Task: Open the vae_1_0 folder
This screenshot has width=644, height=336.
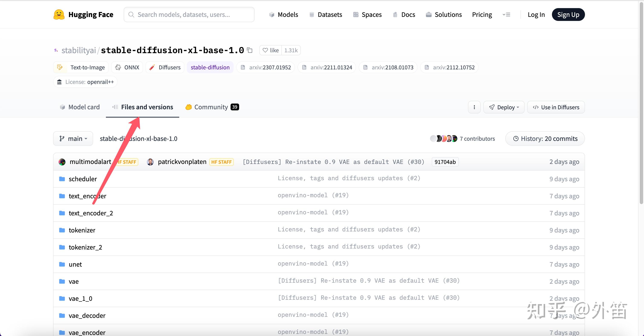Action: [80, 298]
